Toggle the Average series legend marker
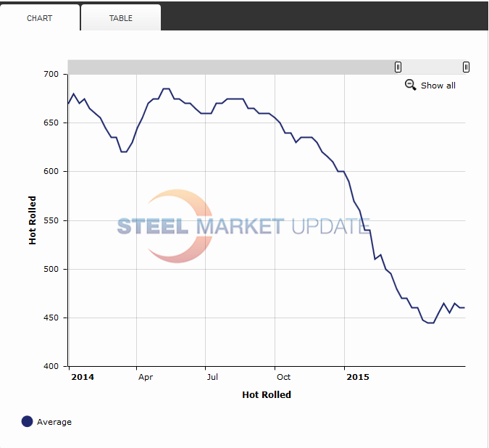 coord(28,421)
